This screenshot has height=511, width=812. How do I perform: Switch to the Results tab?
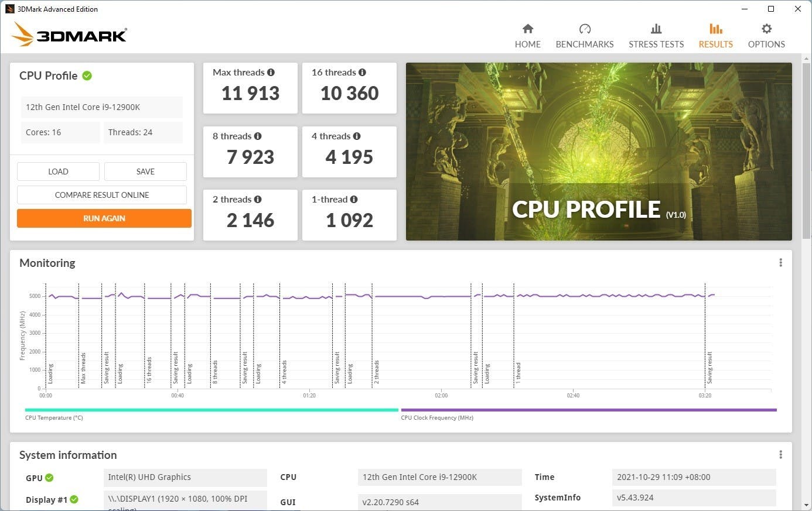715,35
